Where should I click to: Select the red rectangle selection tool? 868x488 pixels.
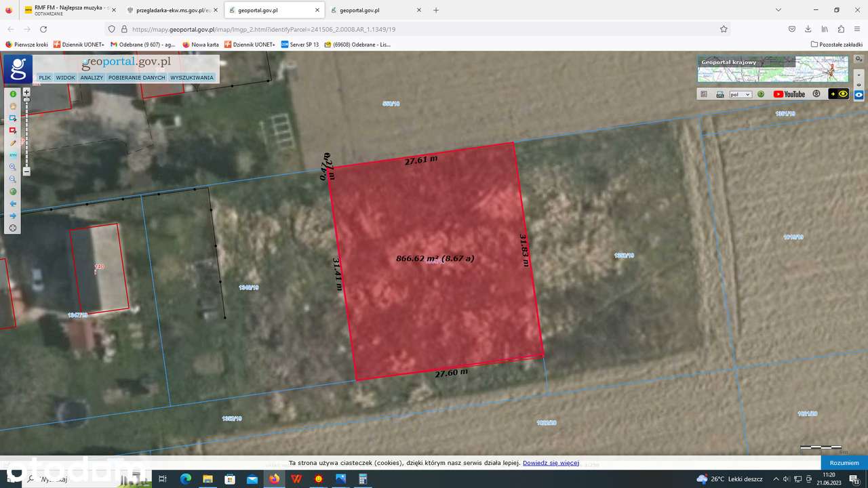click(13, 131)
